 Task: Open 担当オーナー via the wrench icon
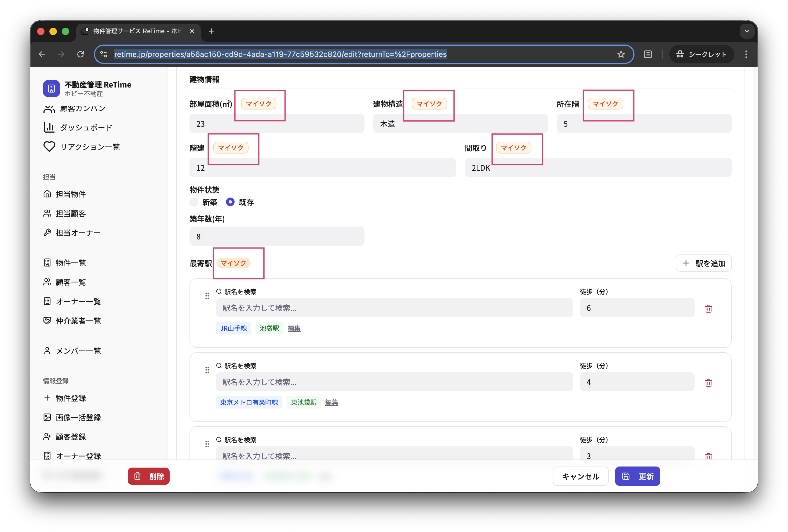[47, 233]
